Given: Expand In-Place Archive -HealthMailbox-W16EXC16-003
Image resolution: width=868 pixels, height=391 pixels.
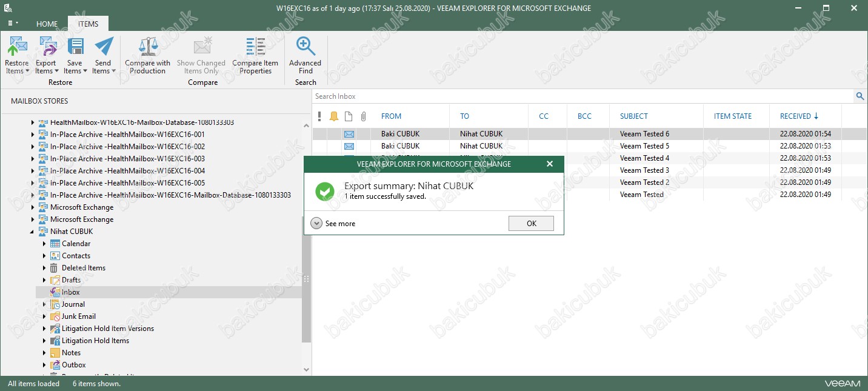Looking at the screenshot, I should (33, 159).
